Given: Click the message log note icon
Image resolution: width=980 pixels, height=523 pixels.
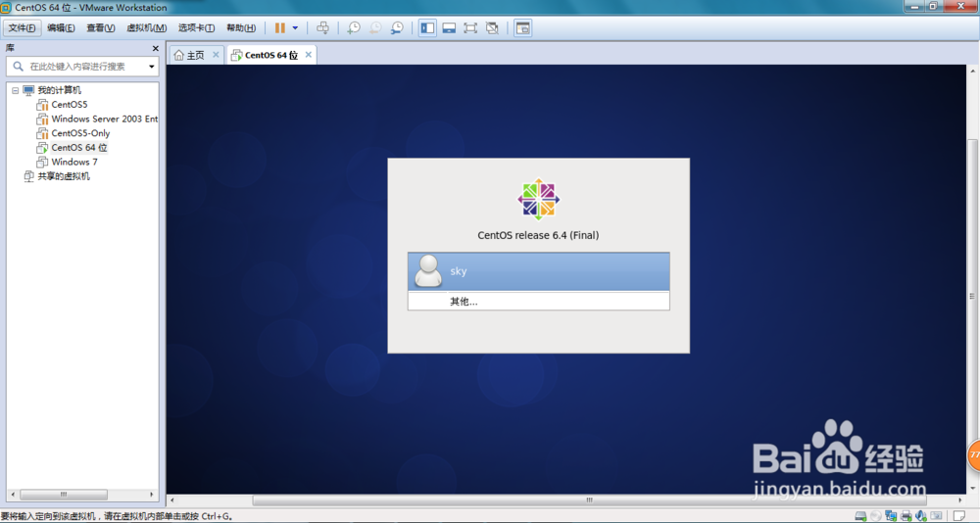Looking at the screenshot, I should [x=958, y=516].
